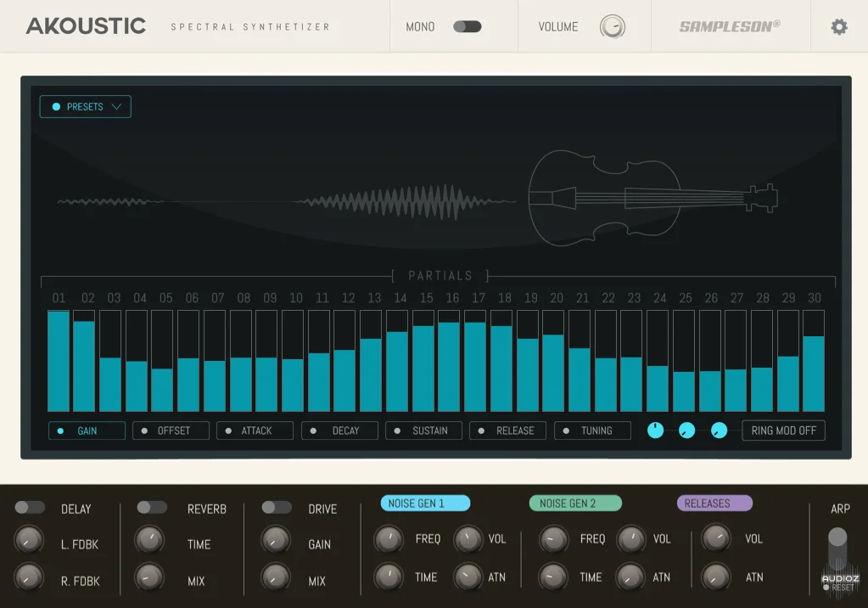Click Noise Gen 1 TIME knob
Viewport: 868px width, 608px height.
click(x=389, y=577)
